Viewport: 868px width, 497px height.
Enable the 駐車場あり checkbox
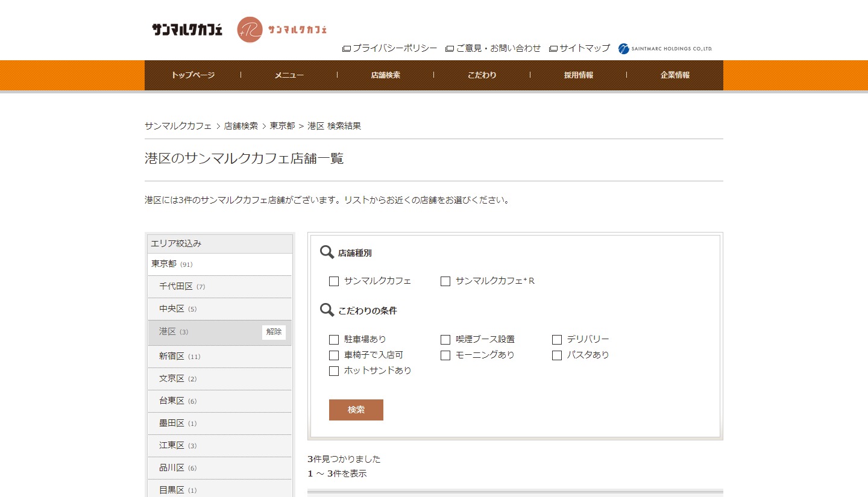pos(334,340)
